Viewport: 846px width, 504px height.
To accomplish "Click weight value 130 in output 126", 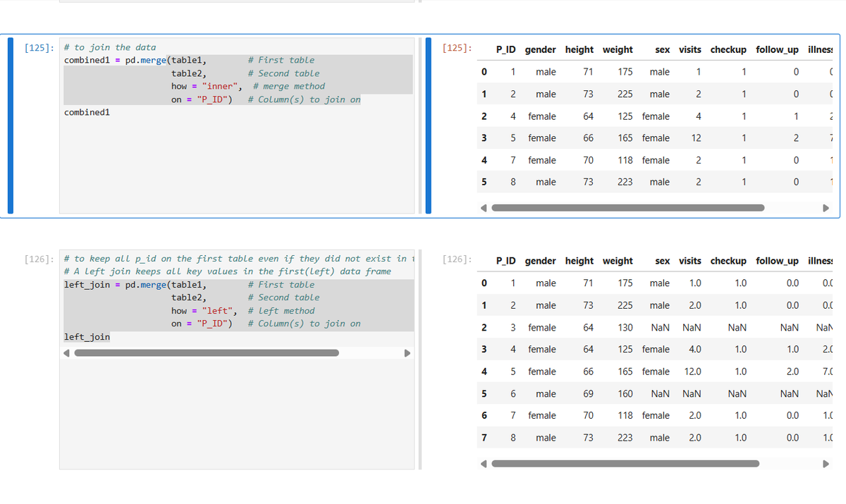I will 625,328.
